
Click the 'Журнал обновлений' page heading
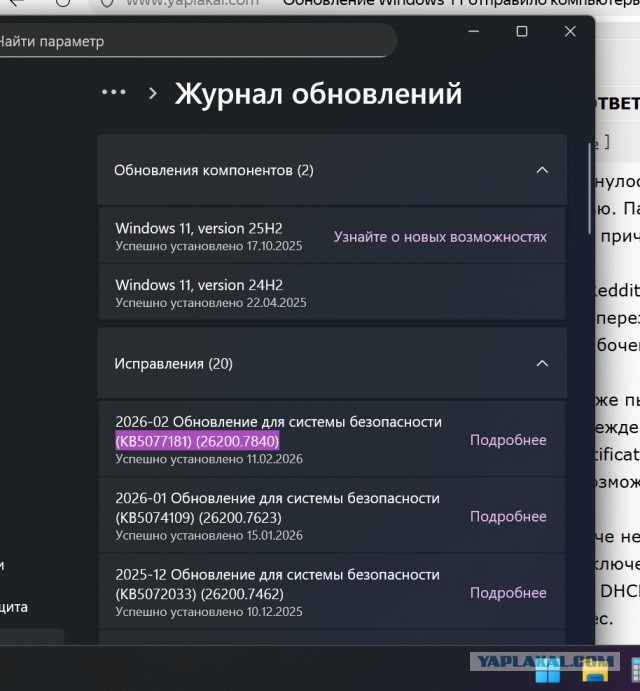point(318,93)
